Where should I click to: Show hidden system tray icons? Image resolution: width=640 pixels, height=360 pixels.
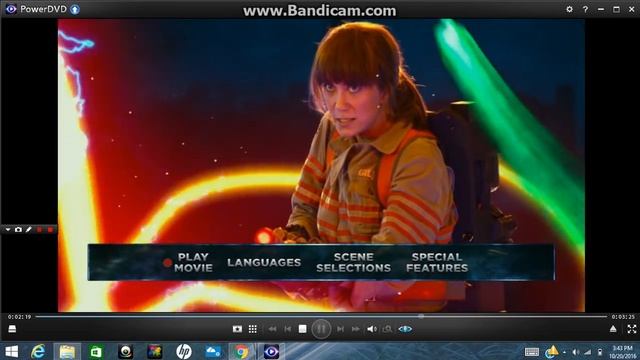564,352
